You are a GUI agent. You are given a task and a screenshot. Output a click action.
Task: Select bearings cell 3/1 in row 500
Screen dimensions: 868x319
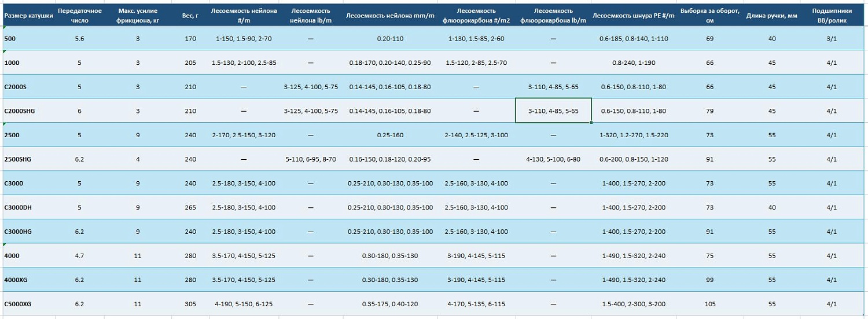(x=832, y=38)
